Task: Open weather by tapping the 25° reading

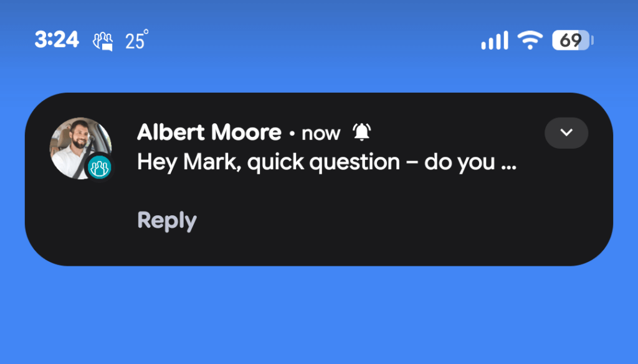Action: 140,40
